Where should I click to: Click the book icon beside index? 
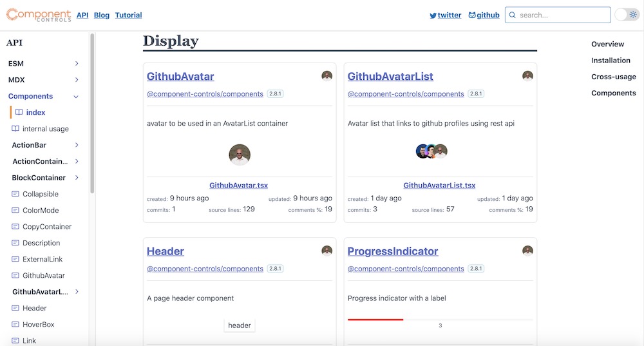tap(19, 112)
